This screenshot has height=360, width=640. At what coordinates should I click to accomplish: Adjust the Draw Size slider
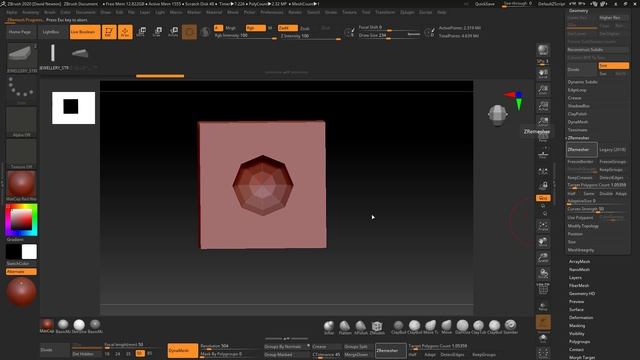[389, 36]
